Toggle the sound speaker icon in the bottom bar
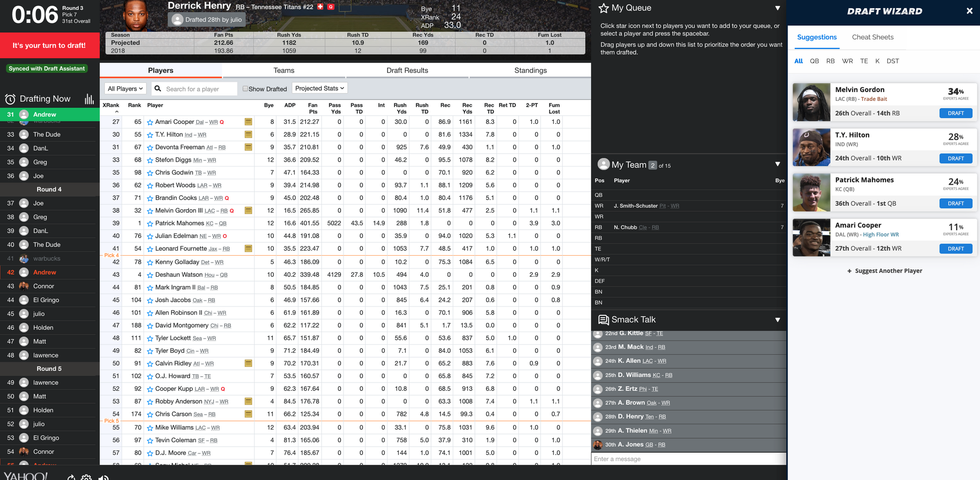 pyautogui.click(x=103, y=478)
